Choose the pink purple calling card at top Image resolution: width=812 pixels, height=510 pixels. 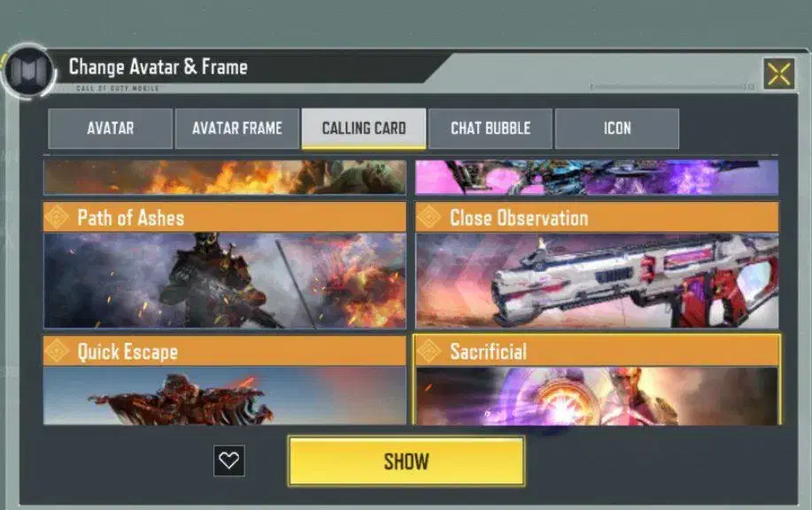pyautogui.click(x=597, y=177)
